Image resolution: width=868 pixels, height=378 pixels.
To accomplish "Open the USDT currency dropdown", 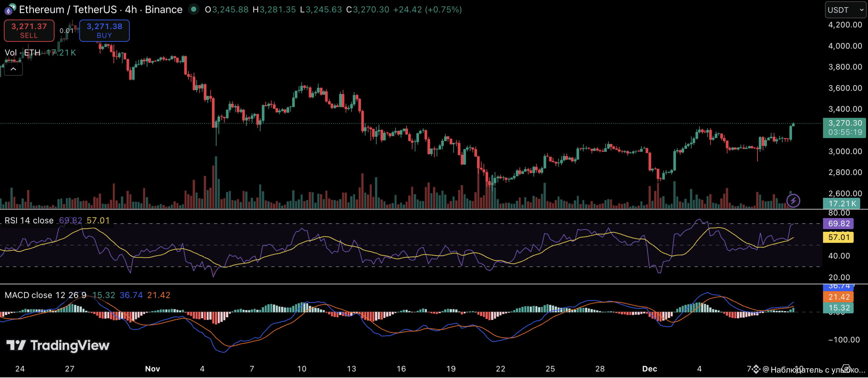I will 845,10.
